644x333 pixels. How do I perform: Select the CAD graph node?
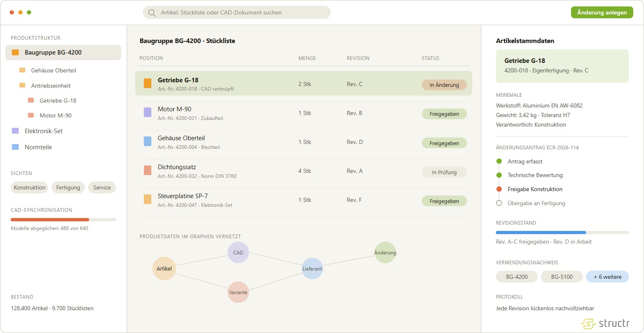pyautogui.click(x=238, y=252)
